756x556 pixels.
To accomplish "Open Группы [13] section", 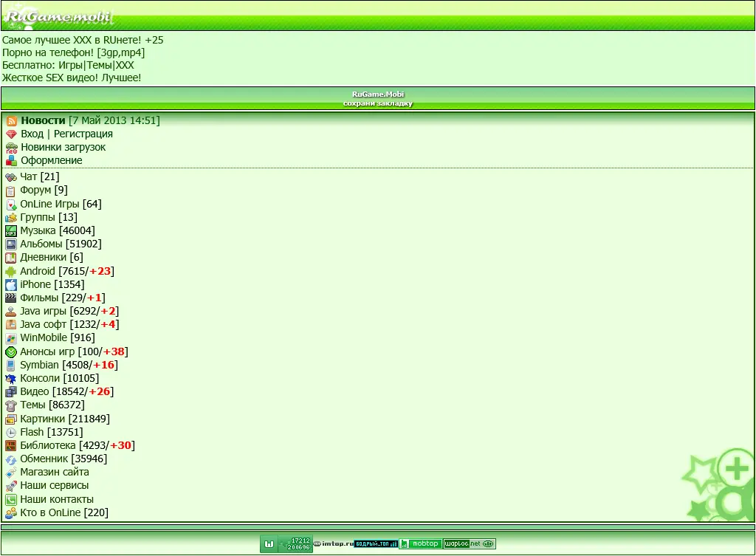I will tap(49, 218).
